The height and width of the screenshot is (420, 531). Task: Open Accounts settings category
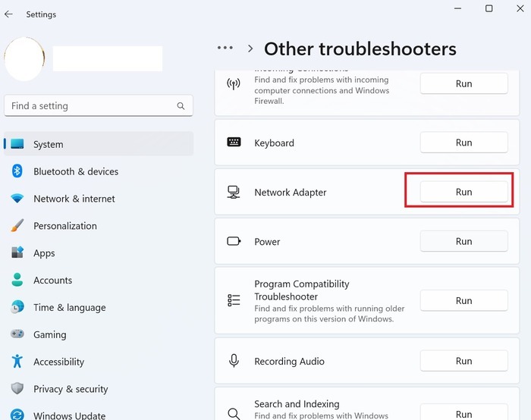(99, 280)
